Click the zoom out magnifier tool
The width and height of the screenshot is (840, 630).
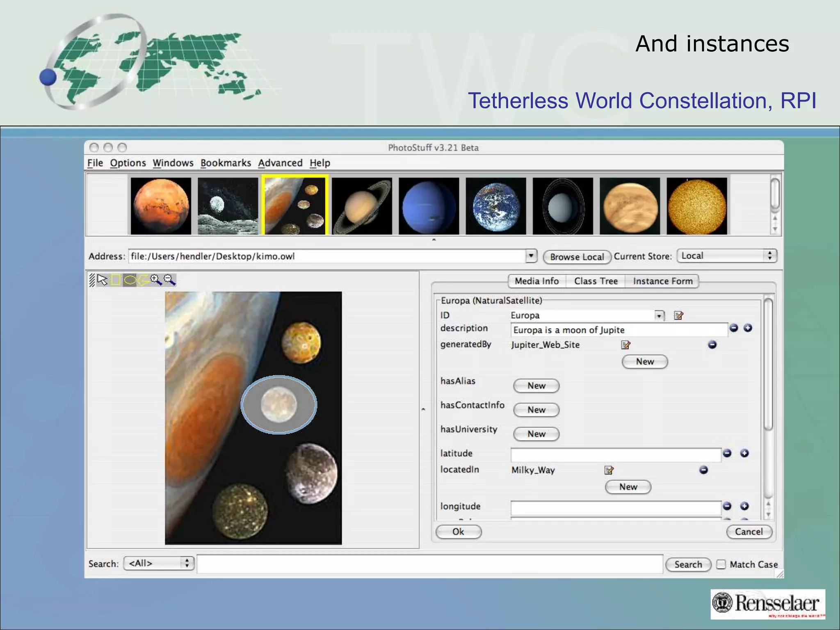(x=169, y=280)
